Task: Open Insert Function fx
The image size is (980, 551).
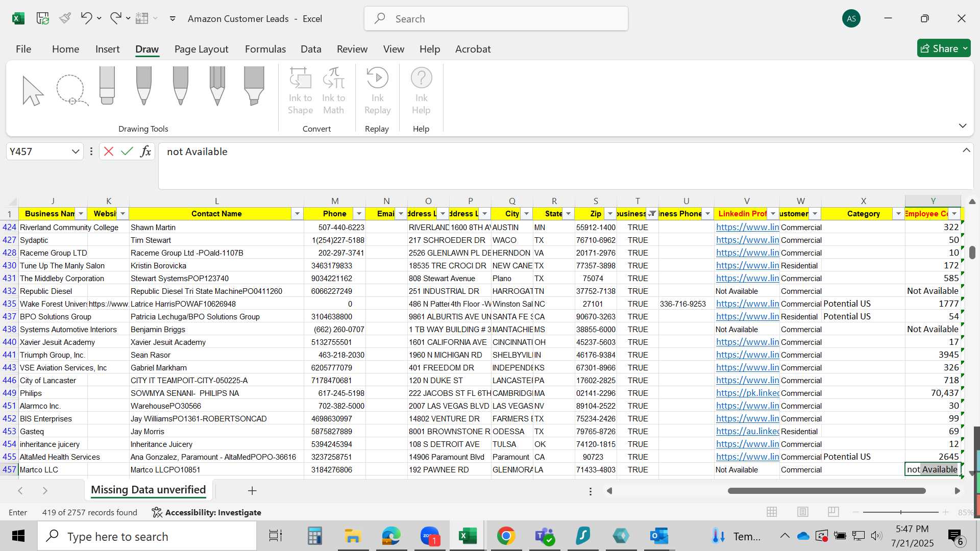Action: click(x=146, y=152)
